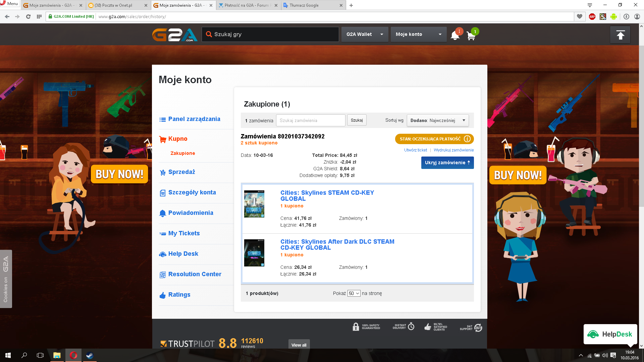644x362 pixels.
Task: Open Steam from the taskbar
Action: pos(90,355)
